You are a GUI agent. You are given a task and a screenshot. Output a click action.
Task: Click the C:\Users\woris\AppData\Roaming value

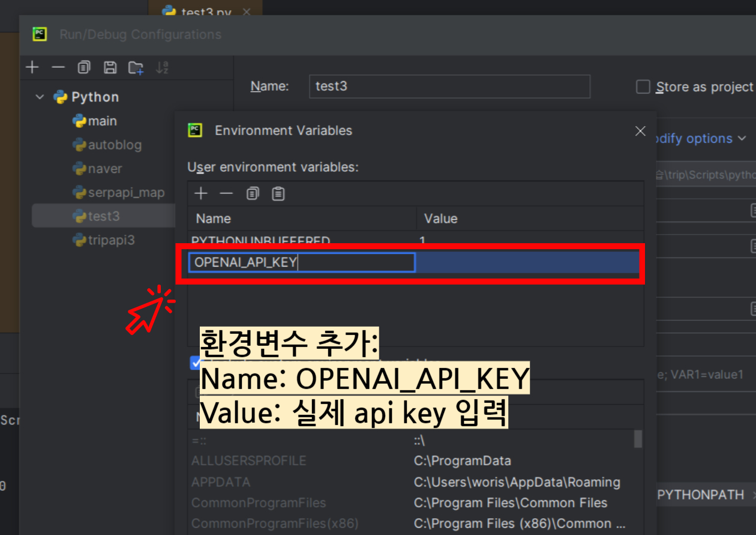point(517,482)
